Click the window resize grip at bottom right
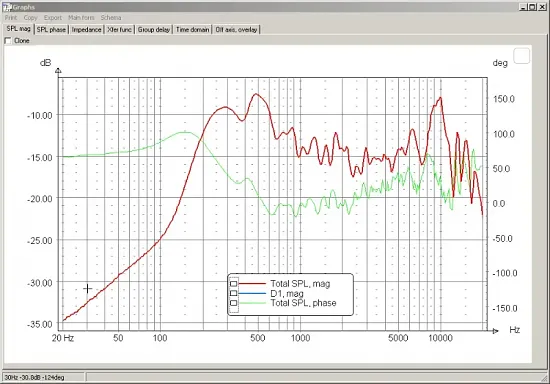 (545, 378)
